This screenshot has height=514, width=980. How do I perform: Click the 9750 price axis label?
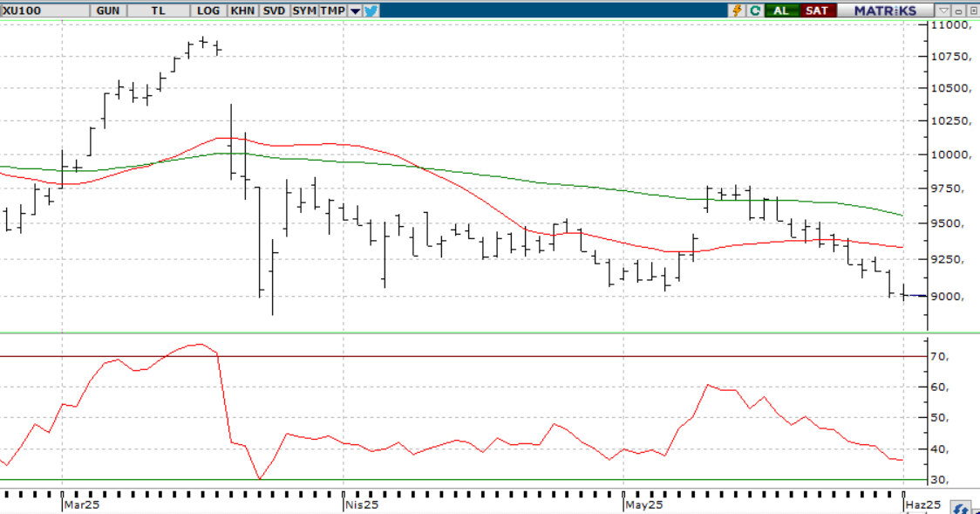[x=948, y=188]
